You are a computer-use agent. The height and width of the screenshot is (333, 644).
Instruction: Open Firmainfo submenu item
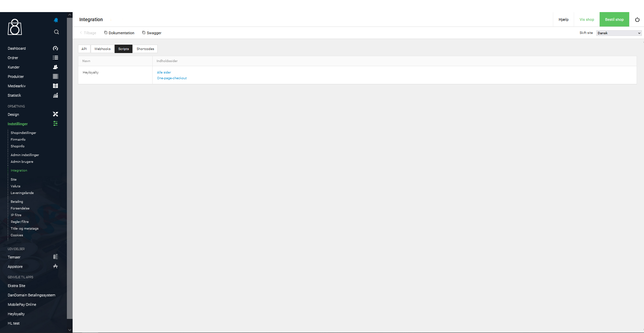click(x=18, y=139)
